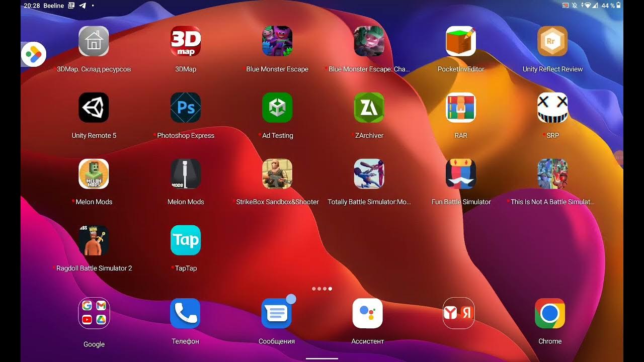The image size is (644, 362).
Task: Launch the red 3DMap app icon
Action: point(186,41)
